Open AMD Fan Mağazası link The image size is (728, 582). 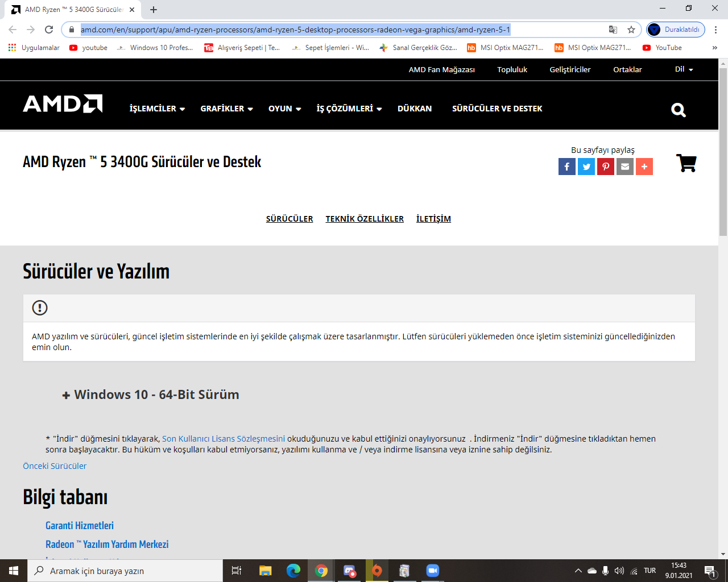(x=442, y=70)
